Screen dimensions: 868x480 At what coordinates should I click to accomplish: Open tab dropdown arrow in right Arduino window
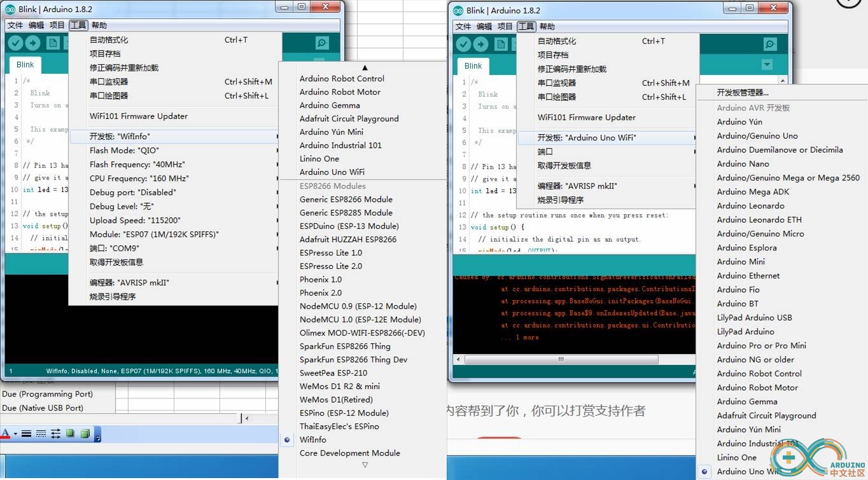click(767, 65)
